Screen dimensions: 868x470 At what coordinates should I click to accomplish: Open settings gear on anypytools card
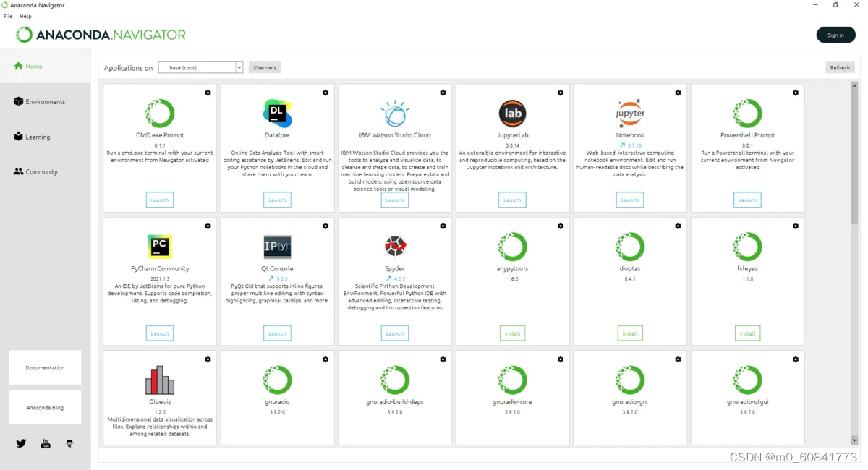[x=561, y=226]
